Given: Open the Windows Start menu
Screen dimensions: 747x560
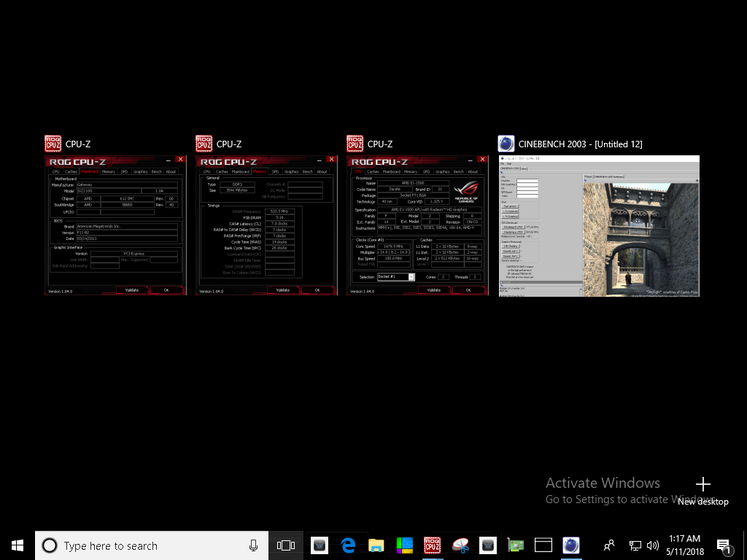Looking at the screenshot, I should coord(18,545).
